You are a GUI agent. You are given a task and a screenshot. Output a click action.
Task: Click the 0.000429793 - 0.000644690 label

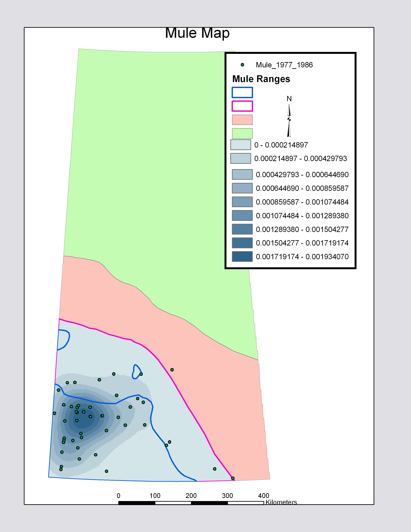(302, 175)
